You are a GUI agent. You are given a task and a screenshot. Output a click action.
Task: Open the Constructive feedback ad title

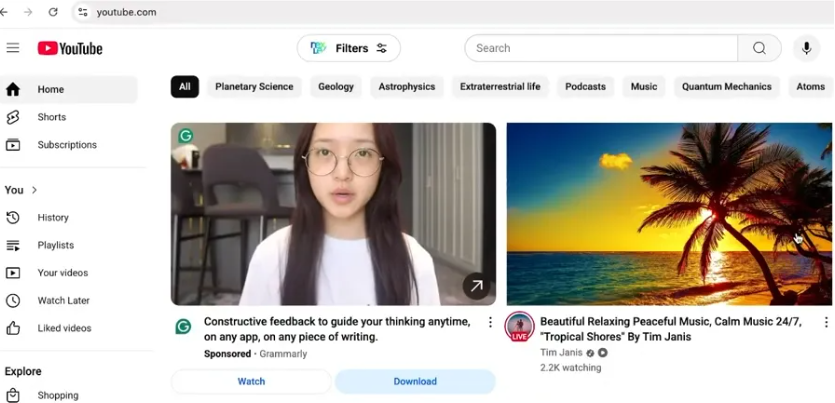pos(337,329)
